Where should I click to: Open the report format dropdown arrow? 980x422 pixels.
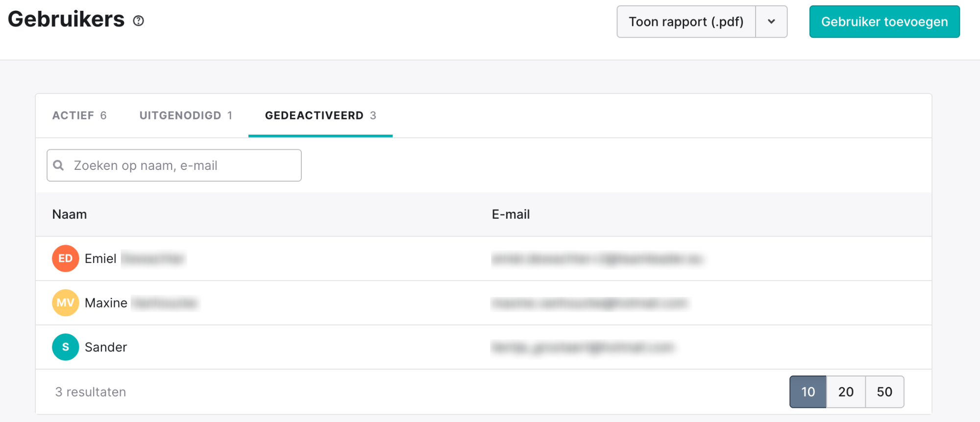coord(771,22)
